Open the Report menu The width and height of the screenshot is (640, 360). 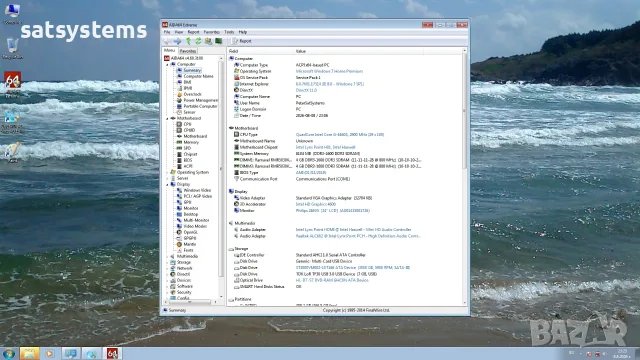[x=193, y=32]
